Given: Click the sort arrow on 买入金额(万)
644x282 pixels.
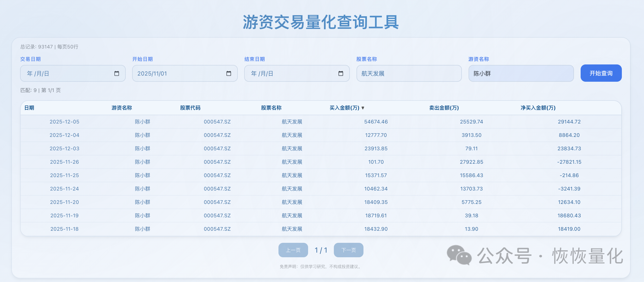Looking at the screenshot, I should (x=363, y=108).
